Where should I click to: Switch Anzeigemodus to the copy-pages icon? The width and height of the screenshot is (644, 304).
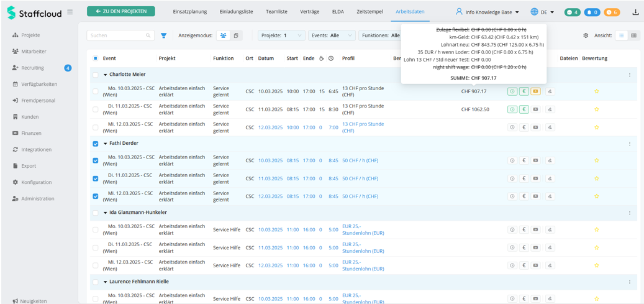(236, 35)
